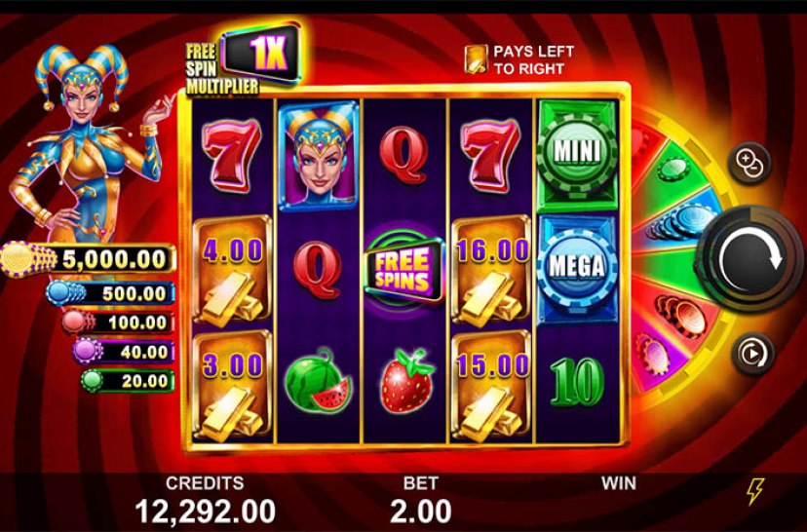Image resolution: width=807 pixels, height=532 pixels.
Task: Select the Free Spins scatter symbol
Action: tap(403, 268)
